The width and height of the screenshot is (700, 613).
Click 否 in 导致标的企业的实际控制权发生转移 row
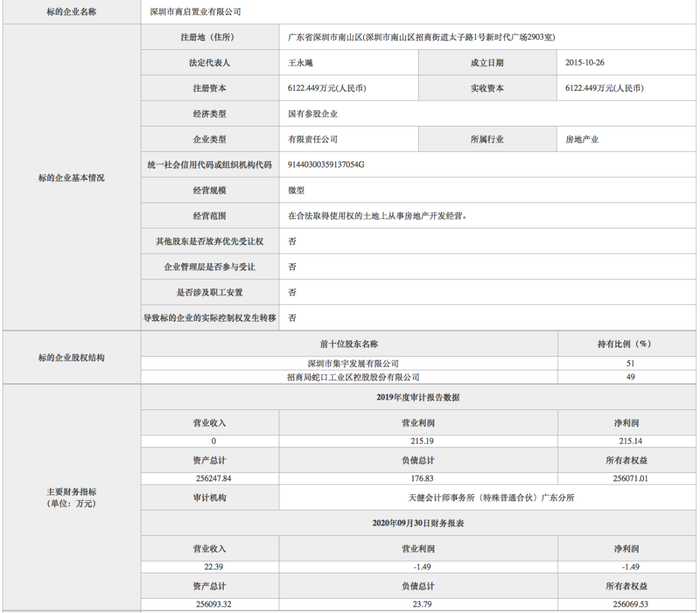point(292,318)
